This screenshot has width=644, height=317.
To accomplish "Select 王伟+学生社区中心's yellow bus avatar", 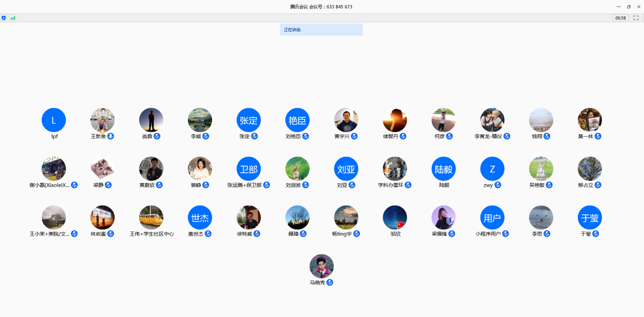I will click(x=151, y=218).
